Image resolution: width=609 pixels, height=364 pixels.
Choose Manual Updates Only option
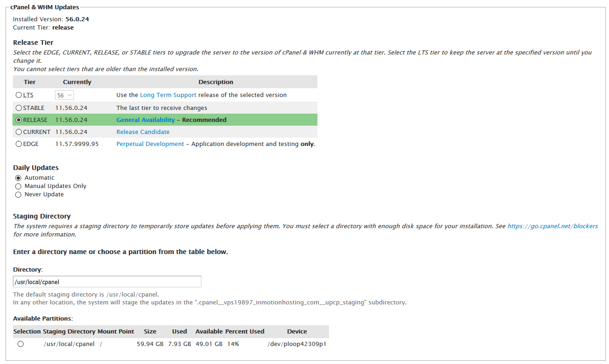[18, 186]
